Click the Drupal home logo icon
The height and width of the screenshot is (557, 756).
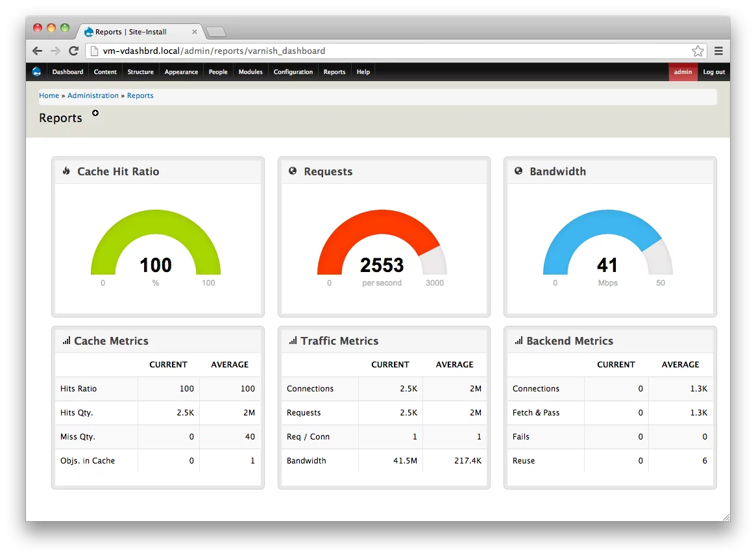[36, 72]
